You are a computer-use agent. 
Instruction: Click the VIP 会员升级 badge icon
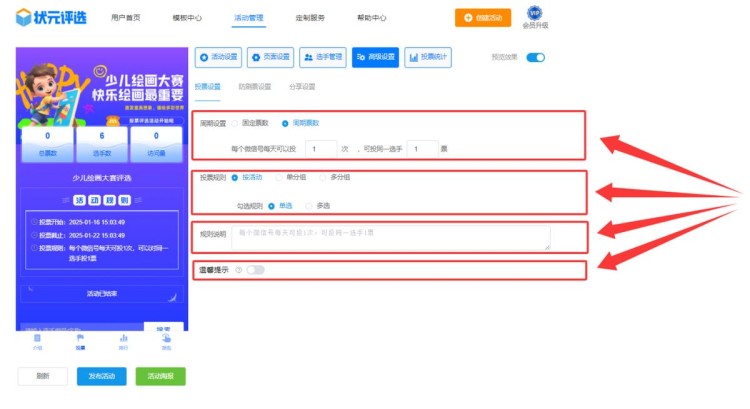(535, 14)
